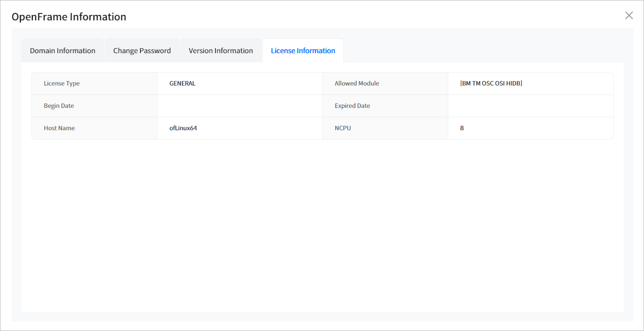
Task: Open the Change Password tab
Action: [142, 51]
